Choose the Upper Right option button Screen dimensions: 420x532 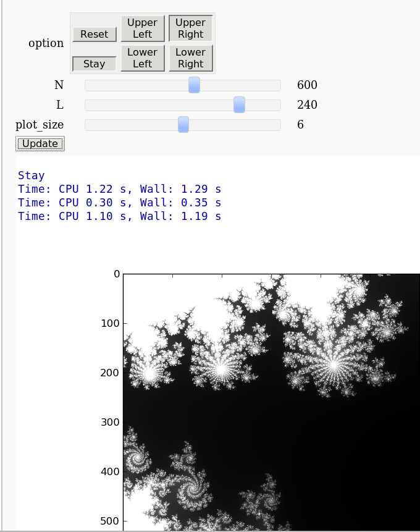(x=191, y=28)
